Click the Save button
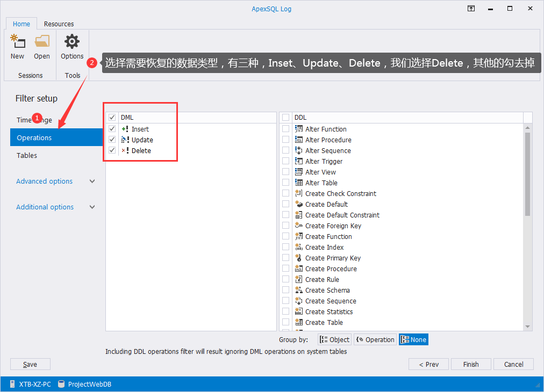Screen dimensions: 544x392 pyautogui.click(x=30, y=364)
